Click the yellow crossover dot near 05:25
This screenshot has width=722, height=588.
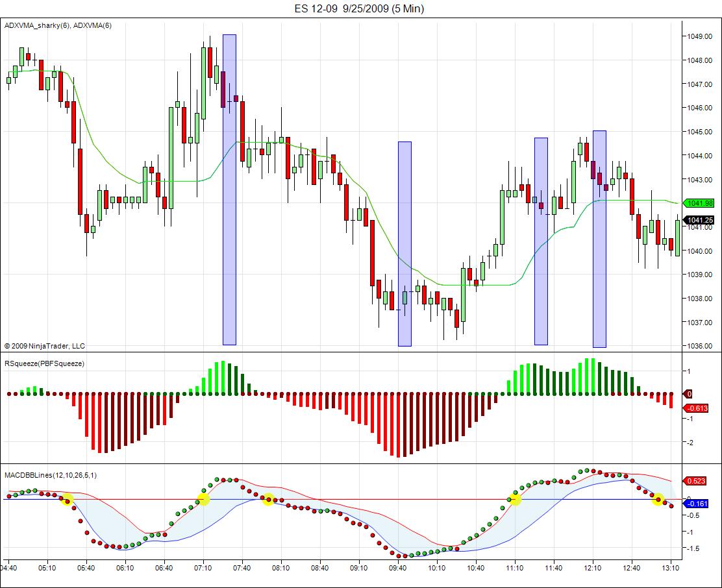tap(68, 499)
